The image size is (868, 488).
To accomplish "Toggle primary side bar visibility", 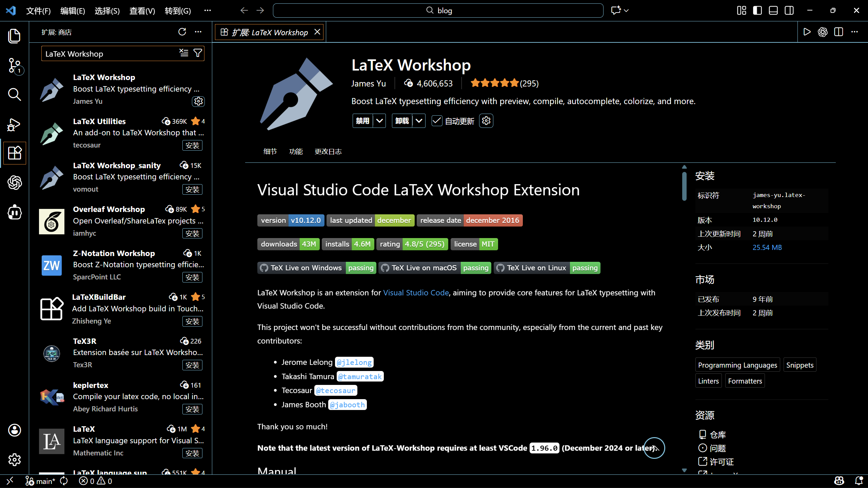I will coord(757,11).
